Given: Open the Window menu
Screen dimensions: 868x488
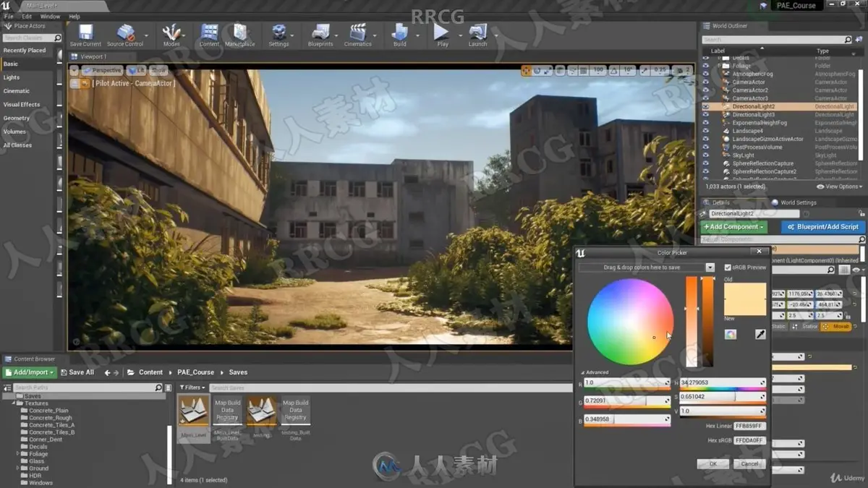Looking at the screenshot, I should pyautogui.click(x=50, y=16).
